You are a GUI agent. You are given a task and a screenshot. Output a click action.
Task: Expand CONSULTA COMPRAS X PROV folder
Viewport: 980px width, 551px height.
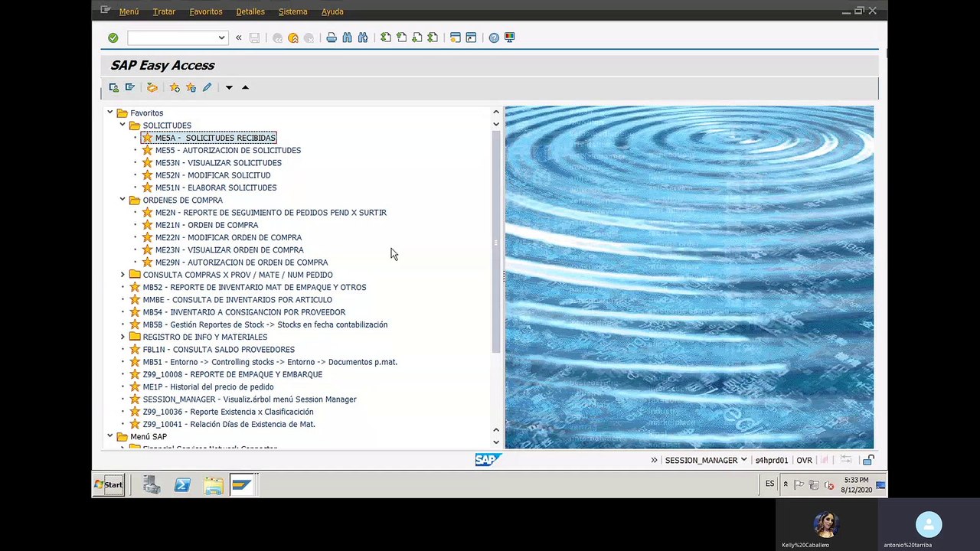[x=122, y=275]
